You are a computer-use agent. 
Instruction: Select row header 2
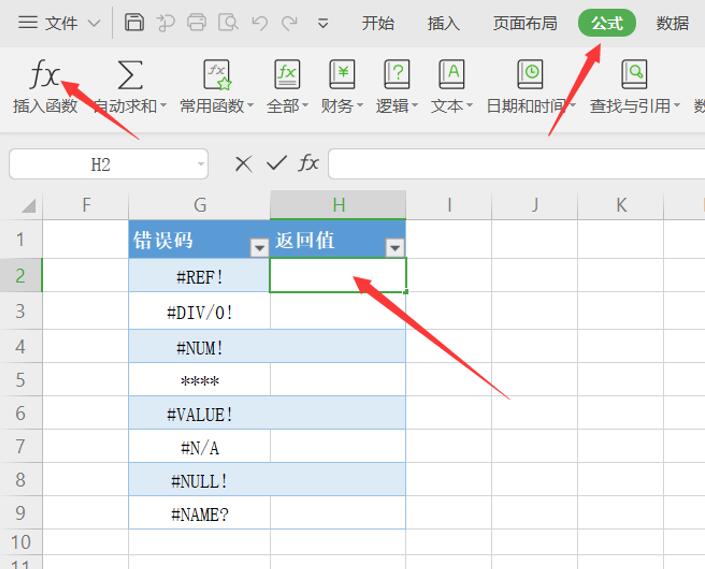click(21, 275)
